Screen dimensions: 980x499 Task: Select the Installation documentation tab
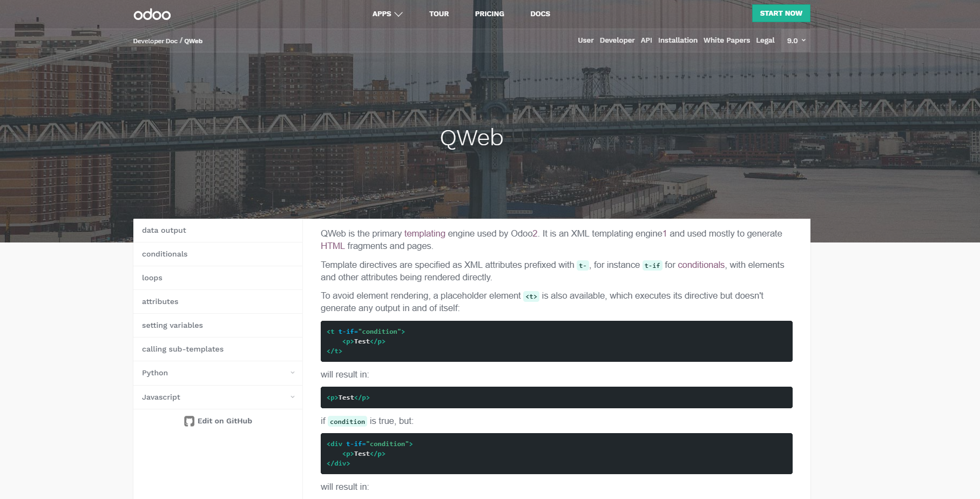(x=677, y=41)
